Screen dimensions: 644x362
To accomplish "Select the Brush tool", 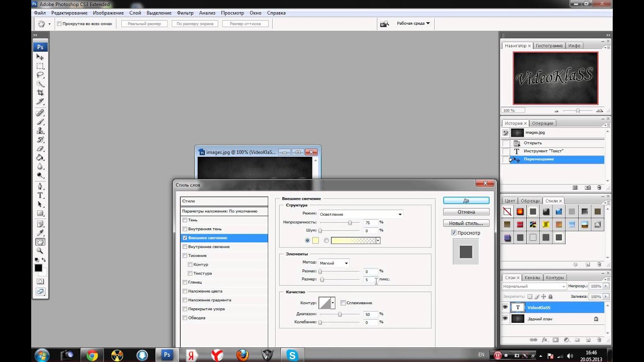I will [40, 122].
